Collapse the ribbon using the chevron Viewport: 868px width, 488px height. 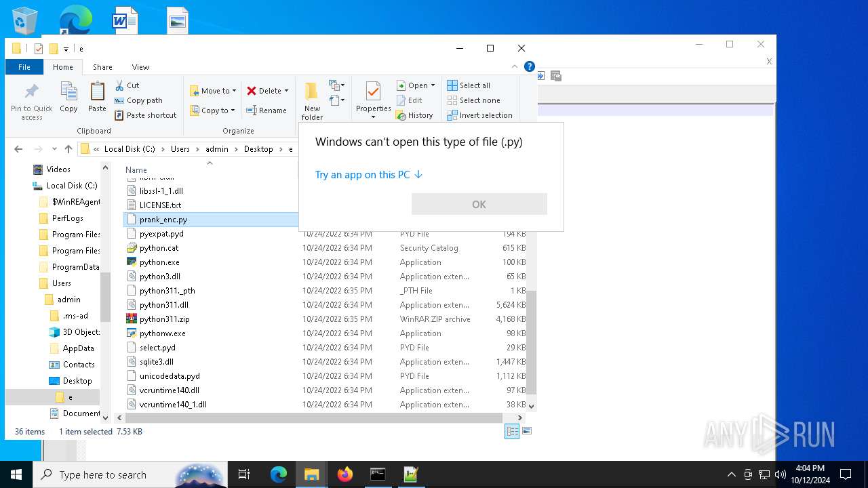point(514,67)
